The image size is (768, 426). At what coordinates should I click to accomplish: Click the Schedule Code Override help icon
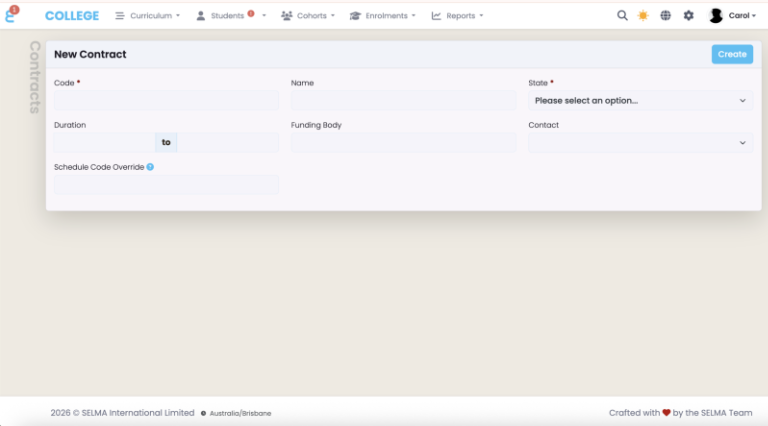click(x=150, y=167)
